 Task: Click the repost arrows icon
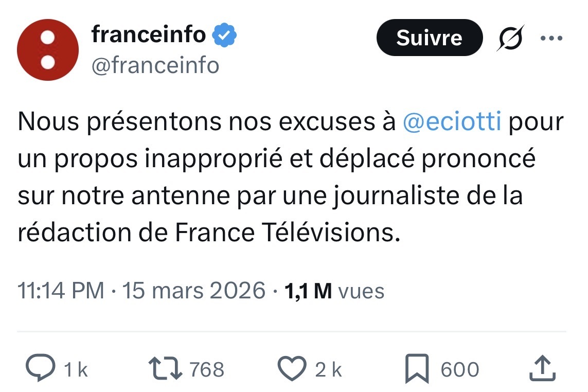click(164, 369)
